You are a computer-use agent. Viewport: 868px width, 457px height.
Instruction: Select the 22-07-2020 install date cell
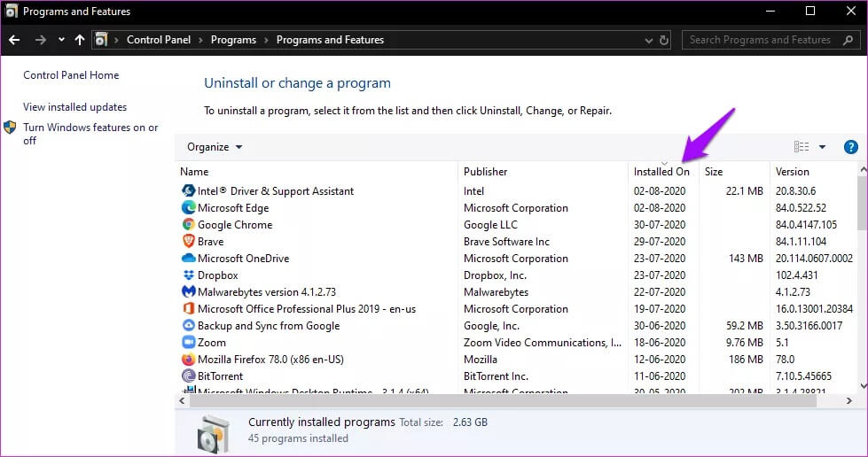660,291
